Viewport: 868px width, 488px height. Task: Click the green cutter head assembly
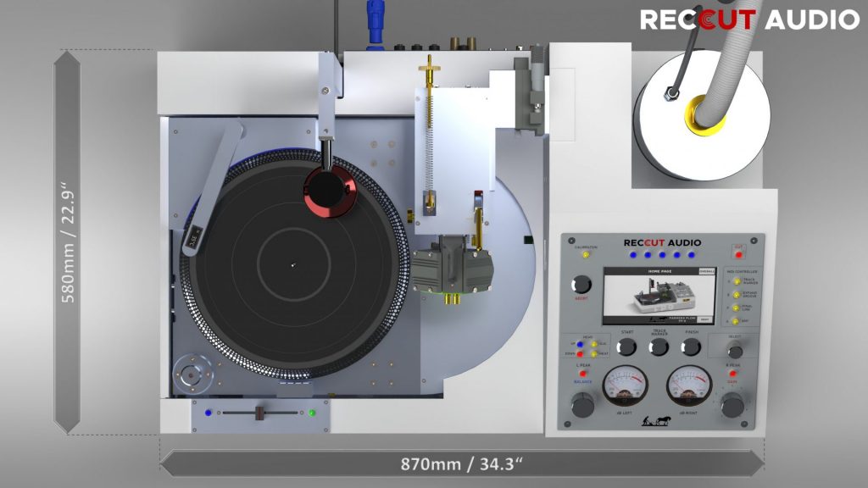[452, 269]
